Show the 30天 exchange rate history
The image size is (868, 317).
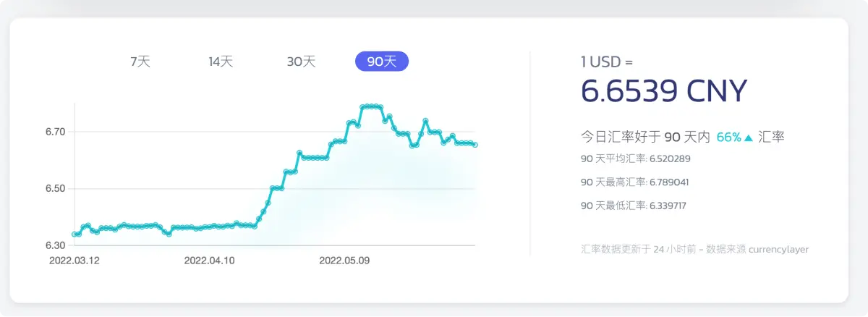pyautogui.click(x=301, y=62)
